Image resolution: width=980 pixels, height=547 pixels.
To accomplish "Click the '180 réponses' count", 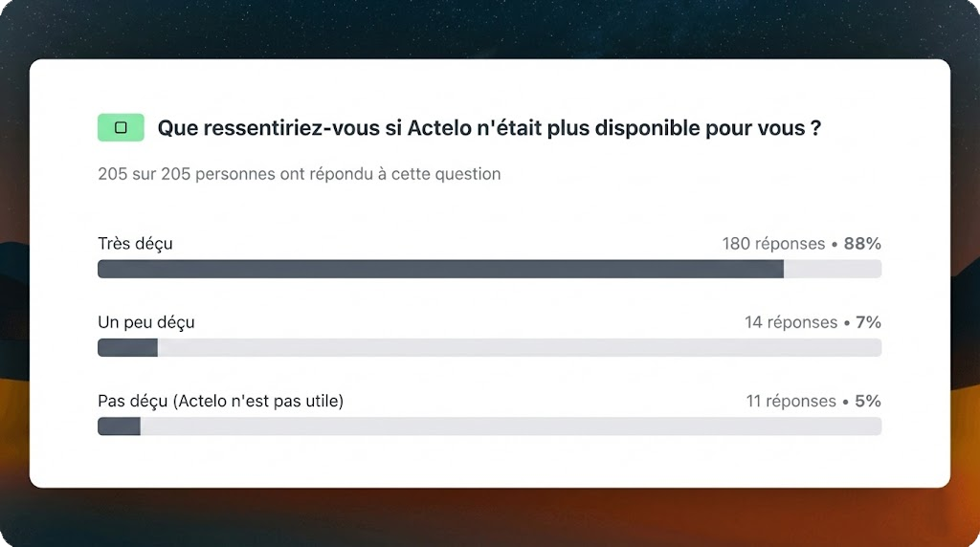I will [x=773, y=244].
